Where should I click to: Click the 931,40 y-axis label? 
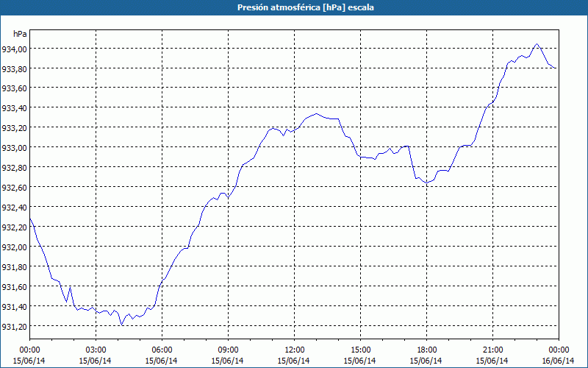15,306
